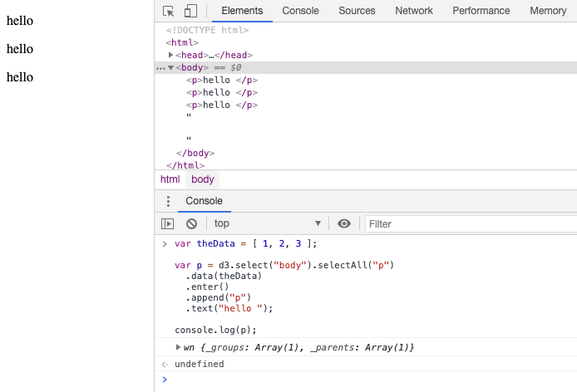Clear console with the ban icon
The image size is (577, 392).
(x=191, y=223)
